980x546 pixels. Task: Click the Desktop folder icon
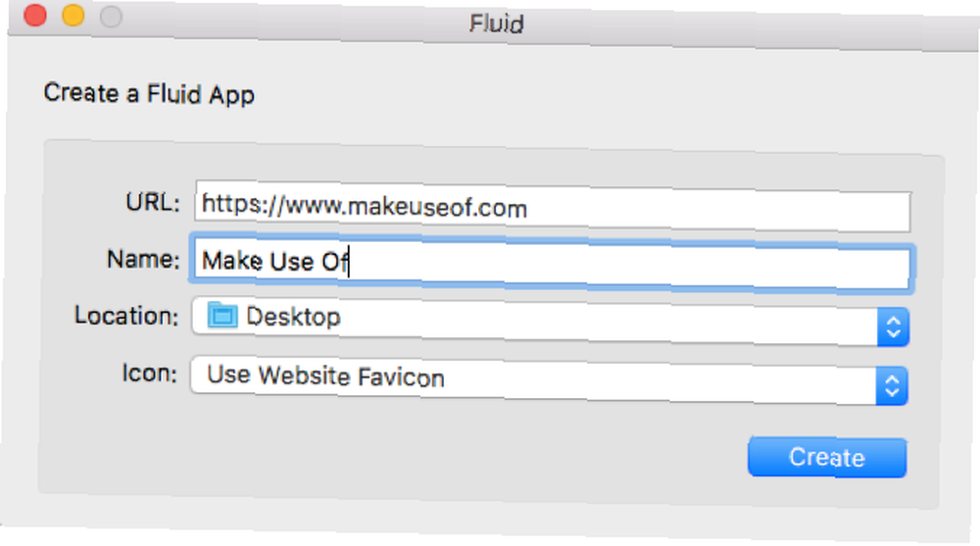(x=222, y=316)
